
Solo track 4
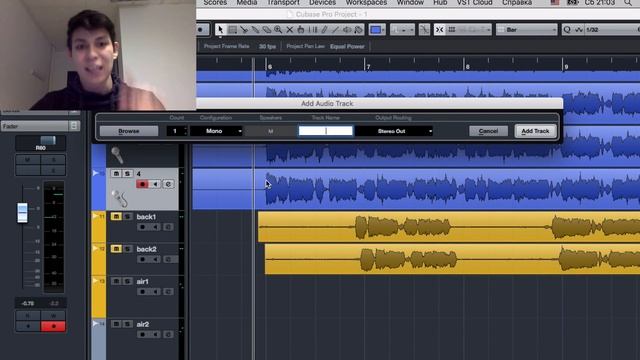[x=127, y=173]
